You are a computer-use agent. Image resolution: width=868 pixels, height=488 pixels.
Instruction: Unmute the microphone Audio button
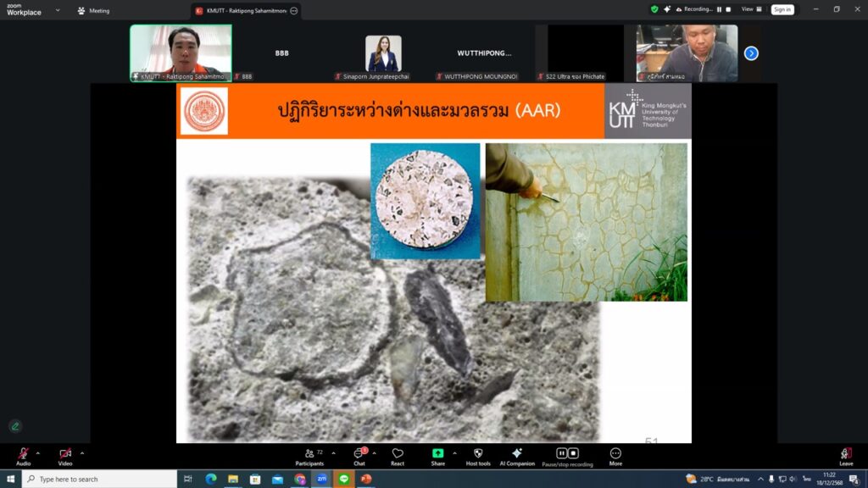(23, 454)
